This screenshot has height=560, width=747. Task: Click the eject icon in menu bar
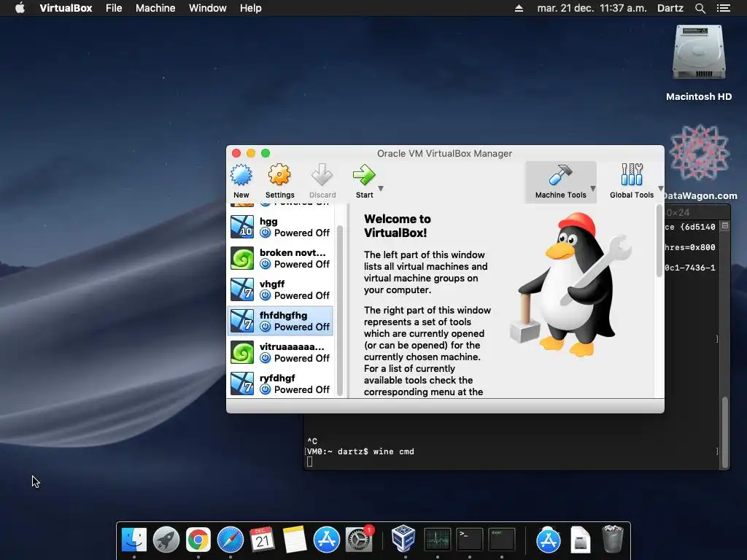click(519, 8)
